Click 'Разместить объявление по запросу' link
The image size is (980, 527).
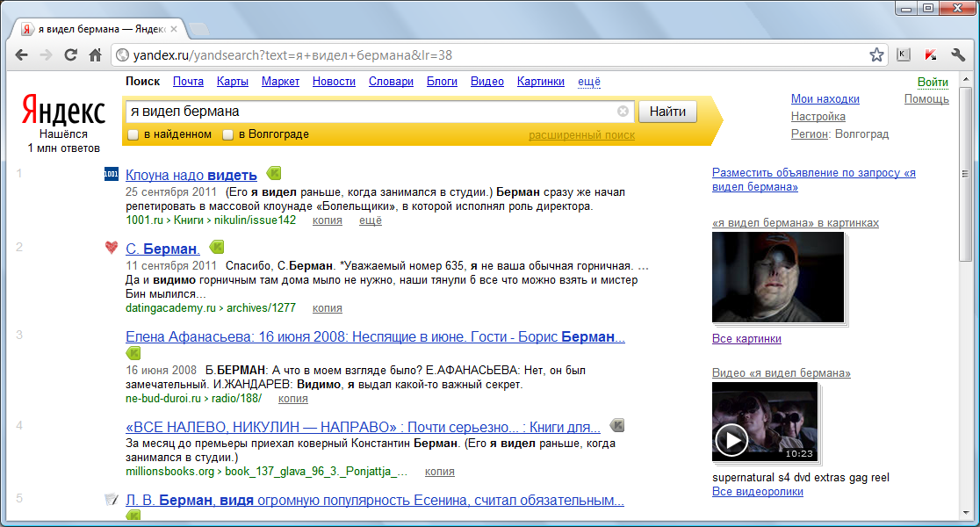[814, 180]
